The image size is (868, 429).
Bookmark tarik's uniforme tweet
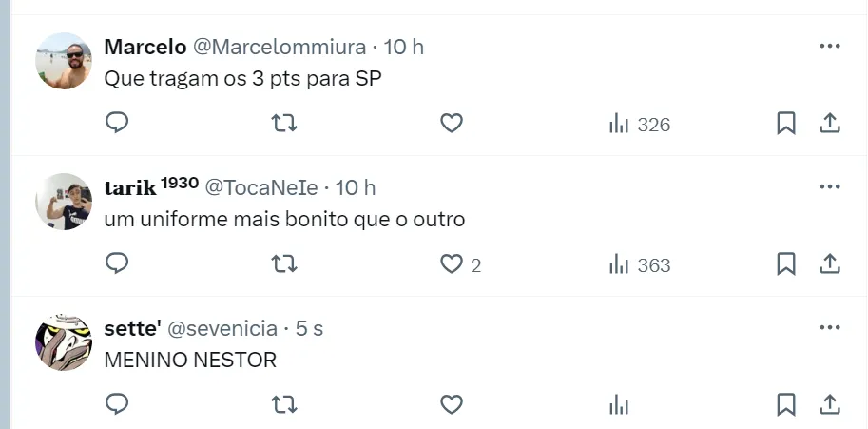click(786, 263)
